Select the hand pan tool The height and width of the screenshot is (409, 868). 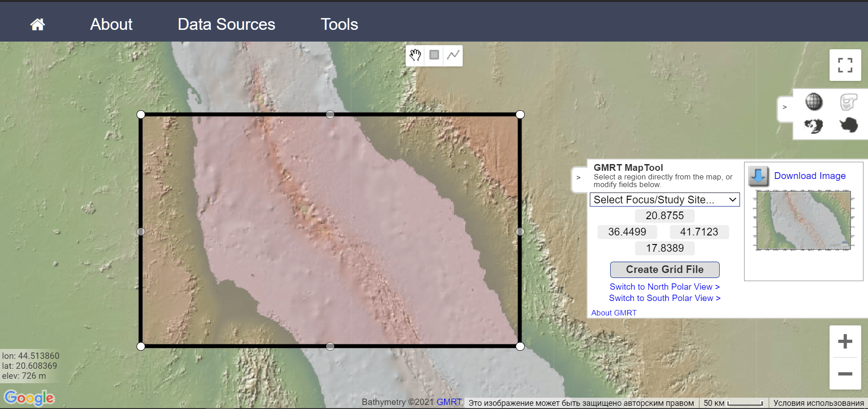tap(415, 55)
